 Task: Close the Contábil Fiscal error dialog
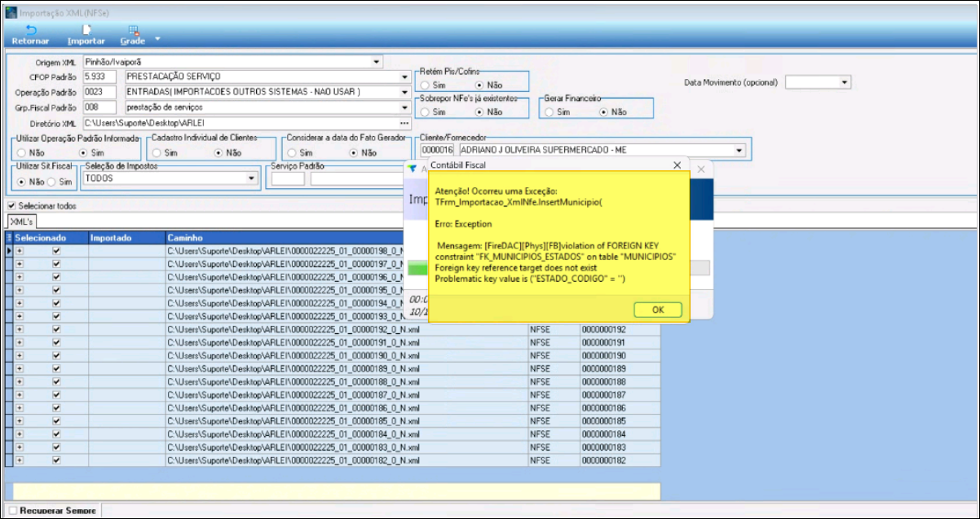[x=677, y=165]
